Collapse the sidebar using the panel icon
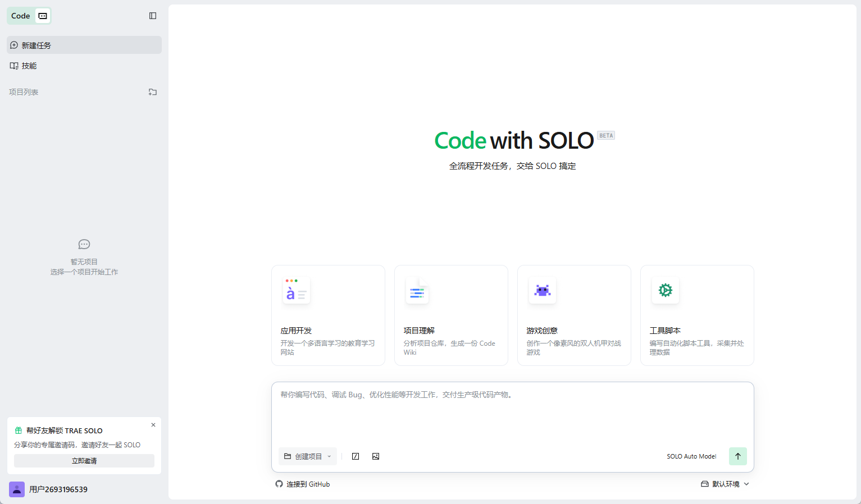The image size is (861, 504). coord(153,16)
